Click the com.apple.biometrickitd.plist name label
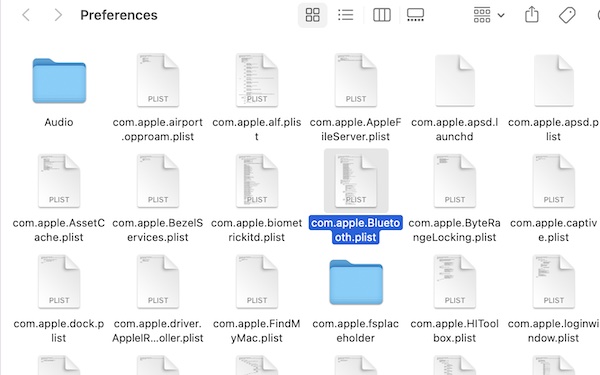 256,230
